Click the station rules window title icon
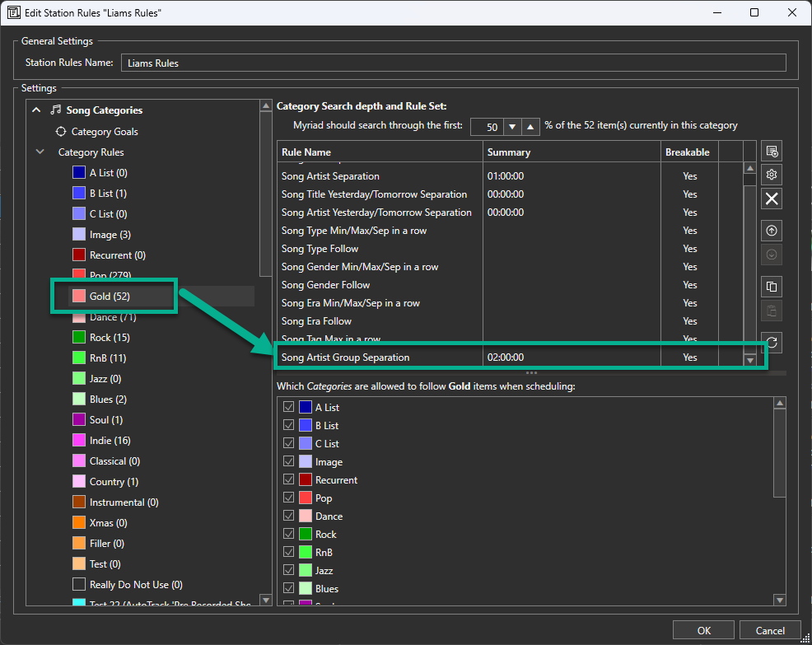The image size is (812, 645). [14, 12]
